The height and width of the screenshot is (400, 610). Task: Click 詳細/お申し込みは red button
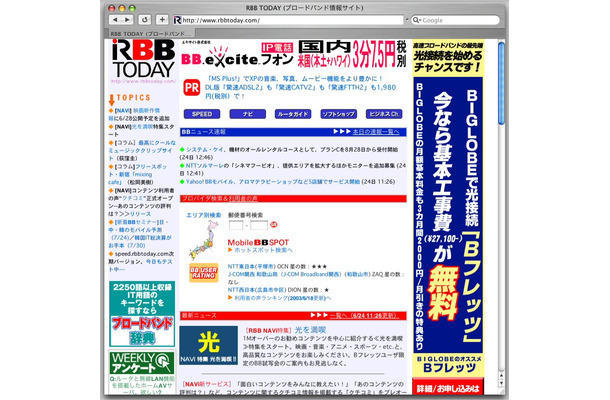coord(448,388)
